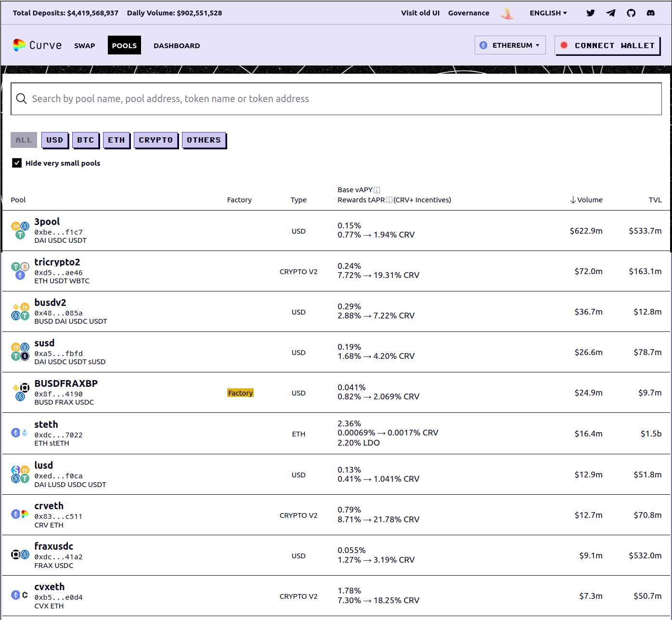Click the Base vAPY info icon
The height and width of the screenshot is (620, 672).
click(377, 190)
